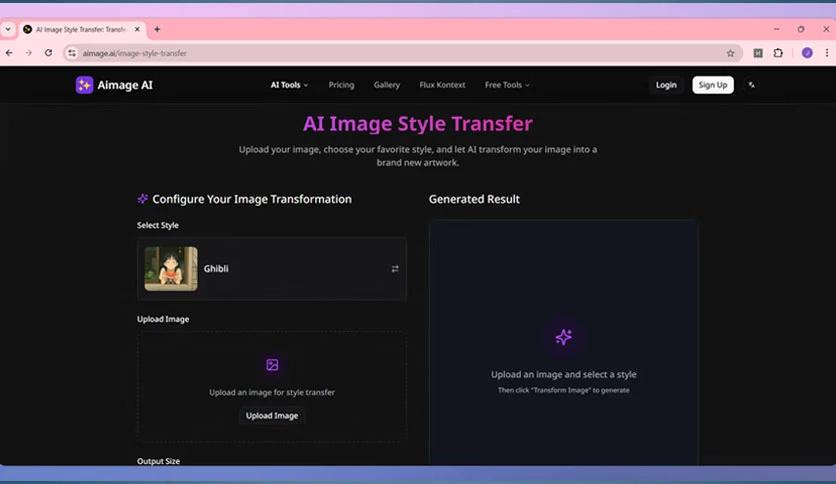
Task: Click the sparkle icon in the Generated Result panel
Action: (564, 337)
